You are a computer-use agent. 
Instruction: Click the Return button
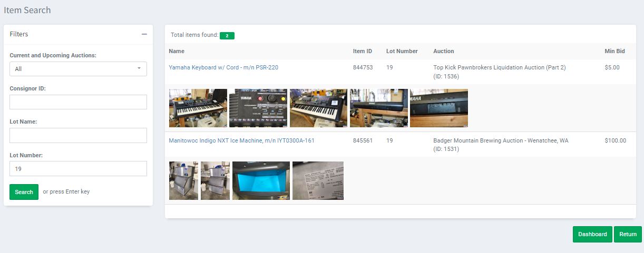click(628, 234)
